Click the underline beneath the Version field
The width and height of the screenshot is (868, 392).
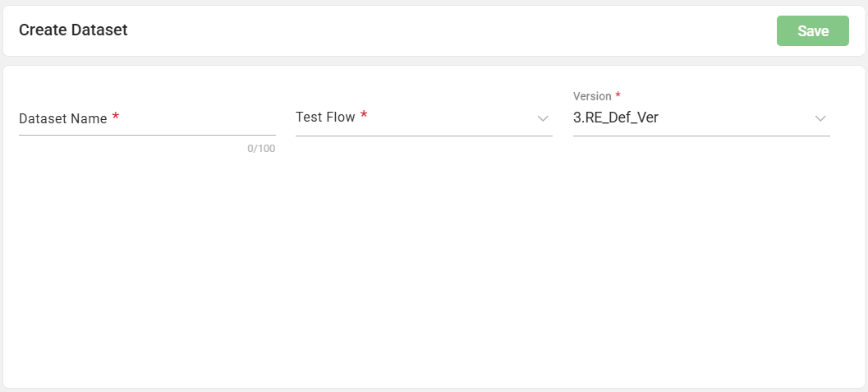point(701,136)
